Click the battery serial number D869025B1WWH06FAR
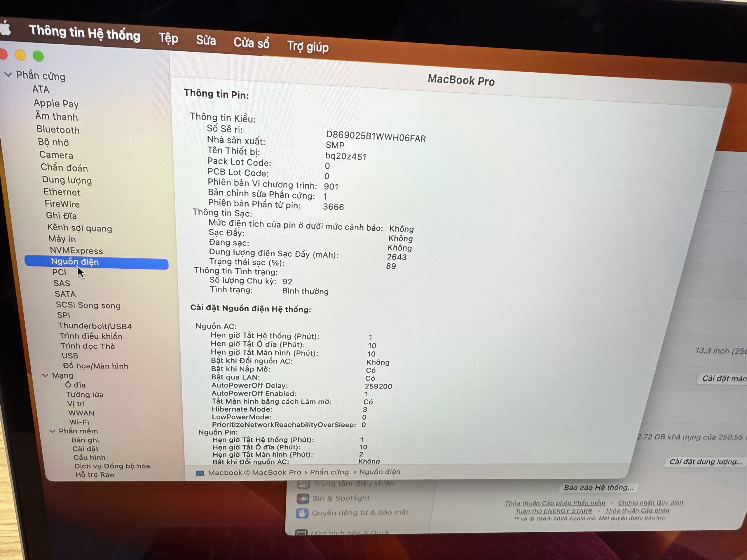The width and height of the screenshot is (747, 560). point(376,137)
